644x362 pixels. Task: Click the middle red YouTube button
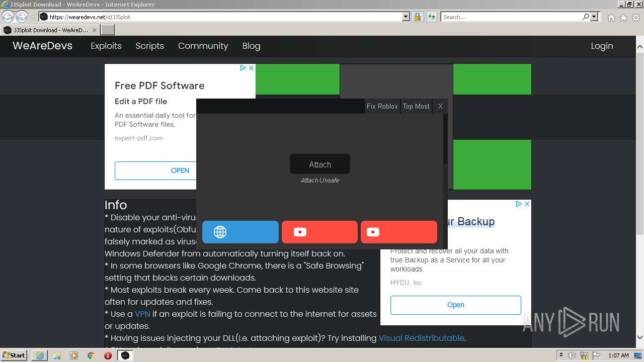319,232
